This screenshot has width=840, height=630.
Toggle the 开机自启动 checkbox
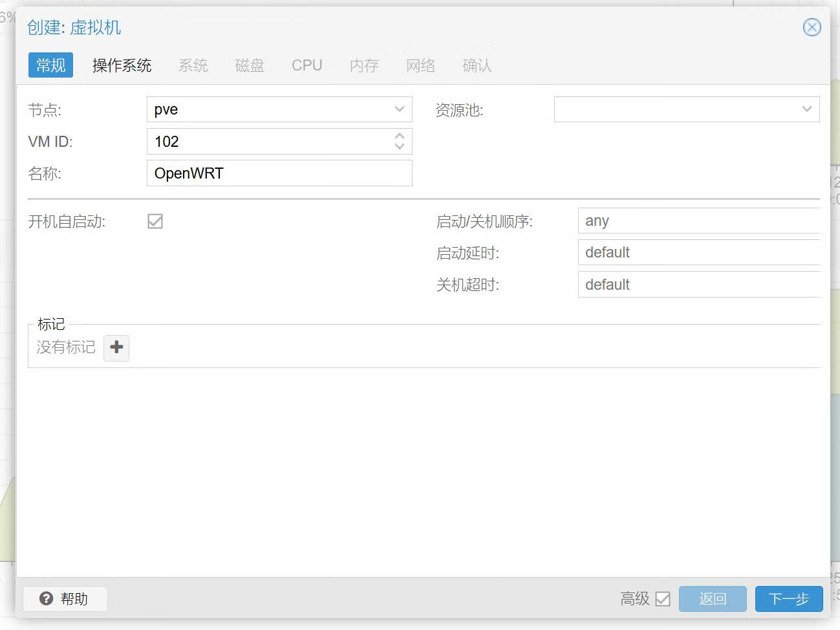click(155, 221)
